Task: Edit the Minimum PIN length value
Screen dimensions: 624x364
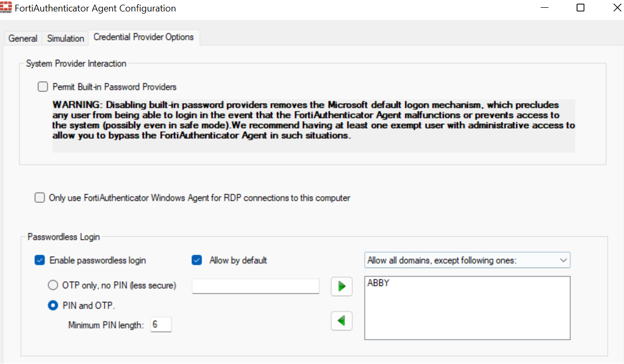Action: pos(161,324)
